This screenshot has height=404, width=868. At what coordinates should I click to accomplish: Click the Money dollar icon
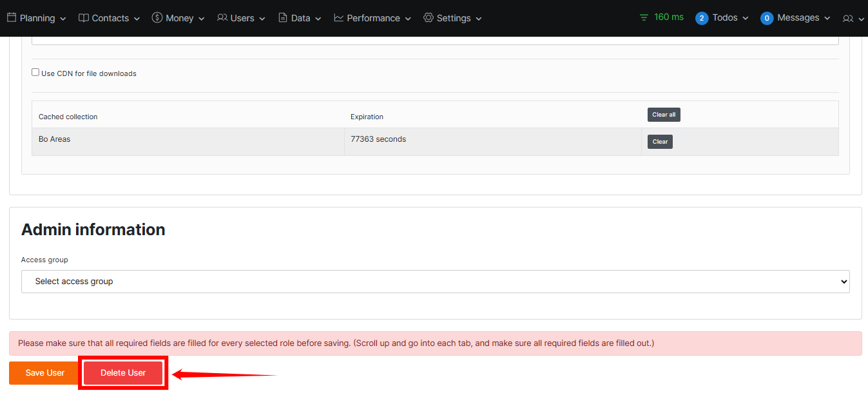coord(157,18)
